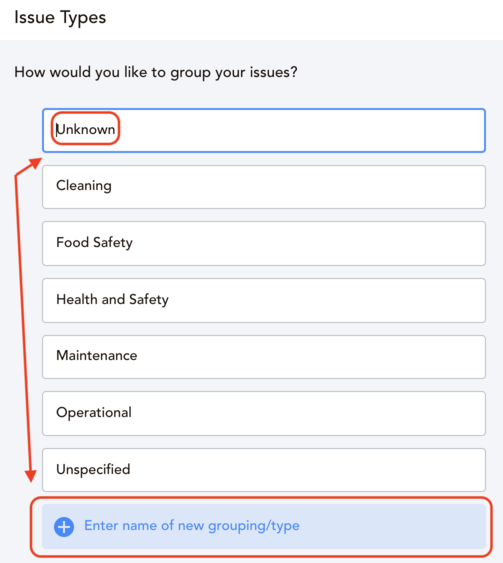503x563 pixels.
Task: Click the light blue add grouping bar
Action: click(x=264, y=526)
